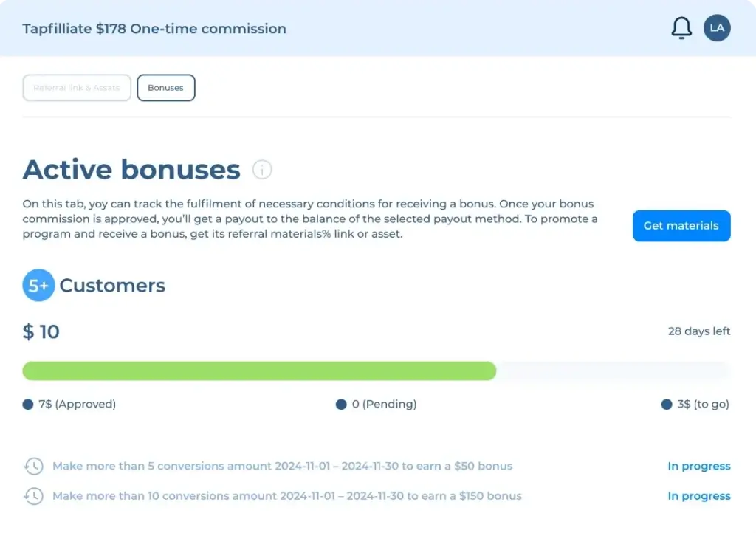Open the LA profile avatar menu
Screen dimensions: 756x533
[x=716, y=27]
